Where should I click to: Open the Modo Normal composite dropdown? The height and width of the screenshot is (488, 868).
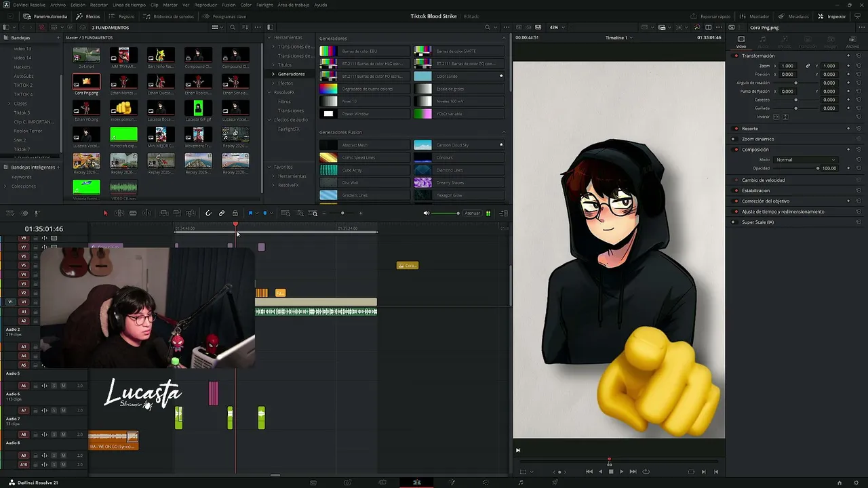pos(806,160)
